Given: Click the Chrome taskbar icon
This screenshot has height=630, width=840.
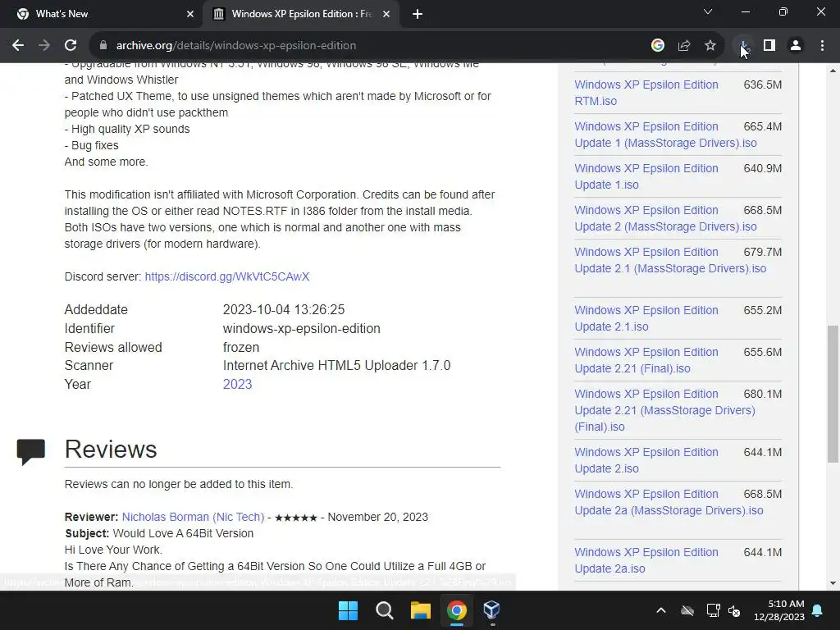Looking at the screenshot, I should pos(456,610).
